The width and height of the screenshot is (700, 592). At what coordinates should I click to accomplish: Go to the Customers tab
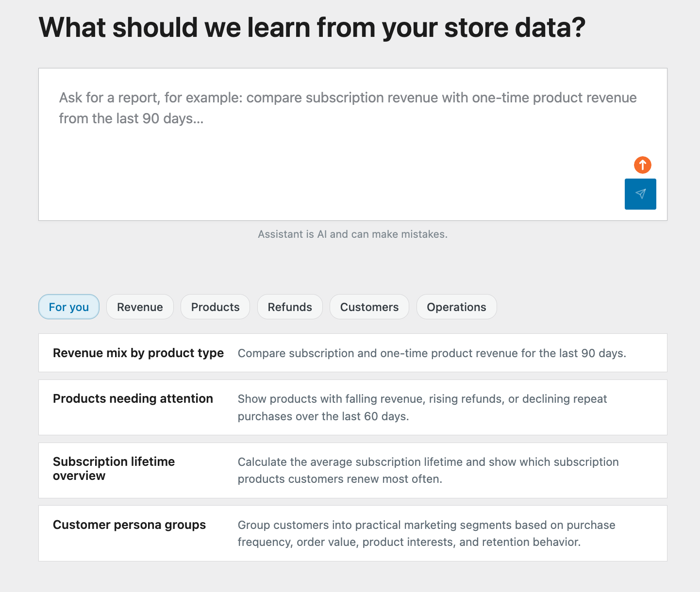click(369, 307)
